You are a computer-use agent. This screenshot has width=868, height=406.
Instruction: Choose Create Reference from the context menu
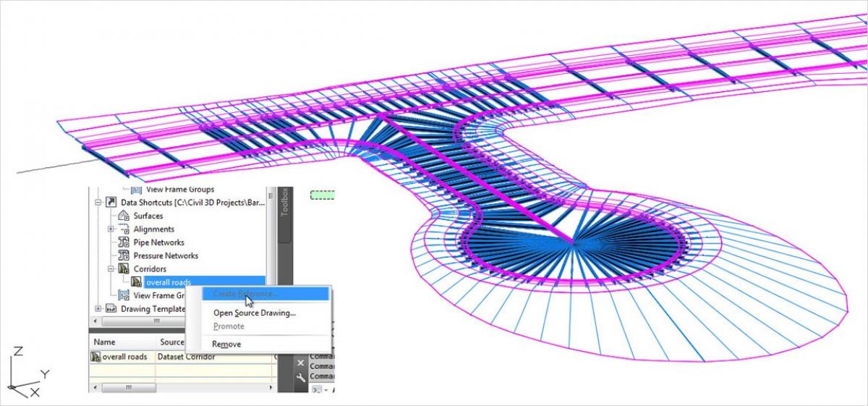246,294
